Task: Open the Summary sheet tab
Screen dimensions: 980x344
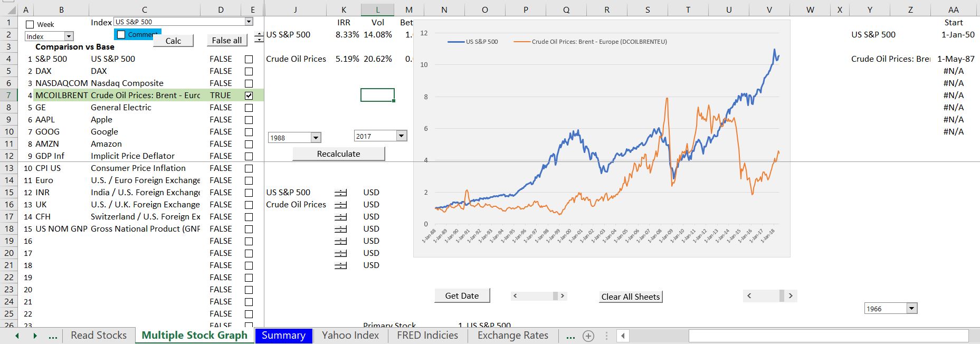Action: click(283, 336)
